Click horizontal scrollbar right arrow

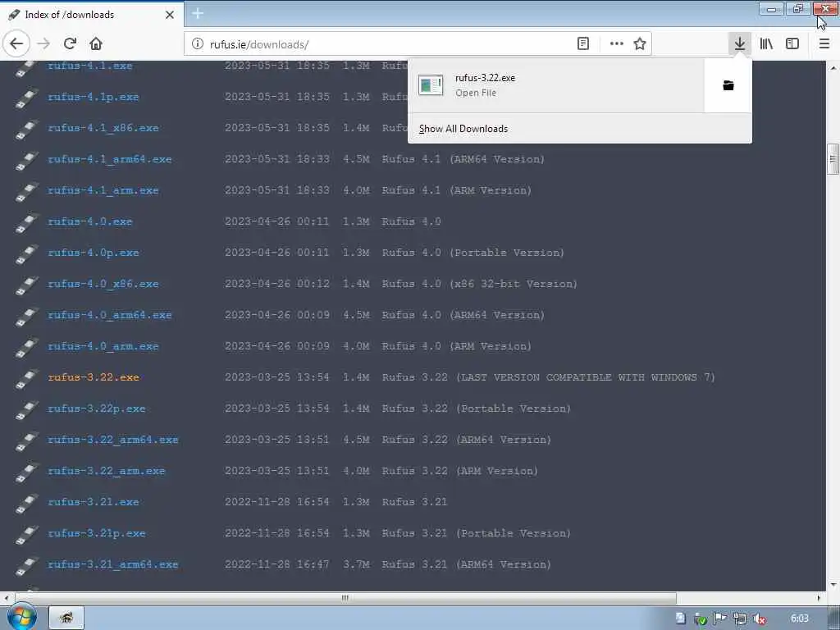819,597
